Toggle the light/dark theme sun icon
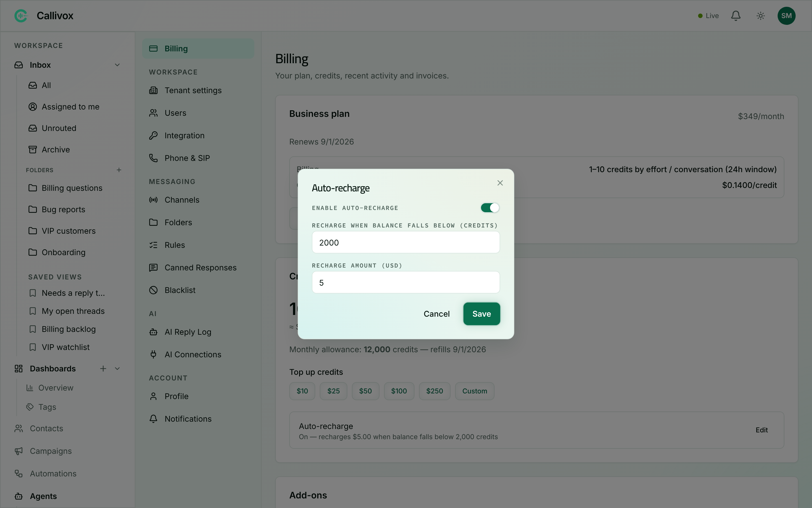The height and width of the screenshot is (508, 812). point(760,16)
